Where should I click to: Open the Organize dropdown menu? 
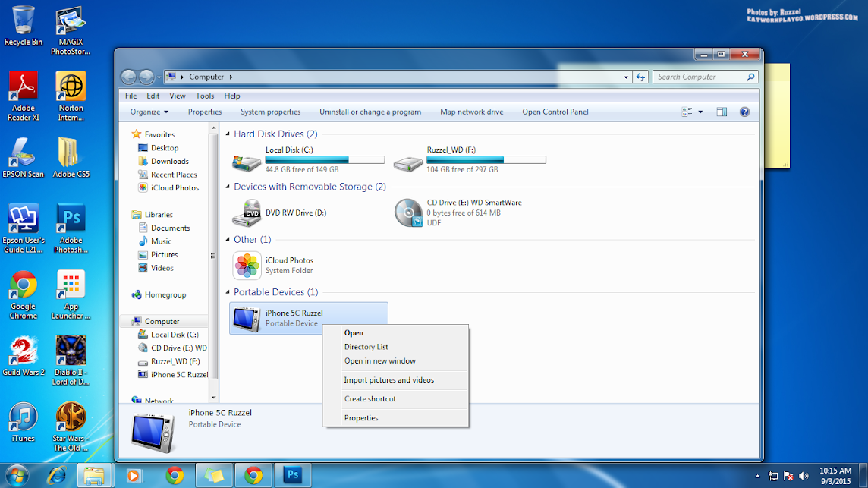coord(149,112)
